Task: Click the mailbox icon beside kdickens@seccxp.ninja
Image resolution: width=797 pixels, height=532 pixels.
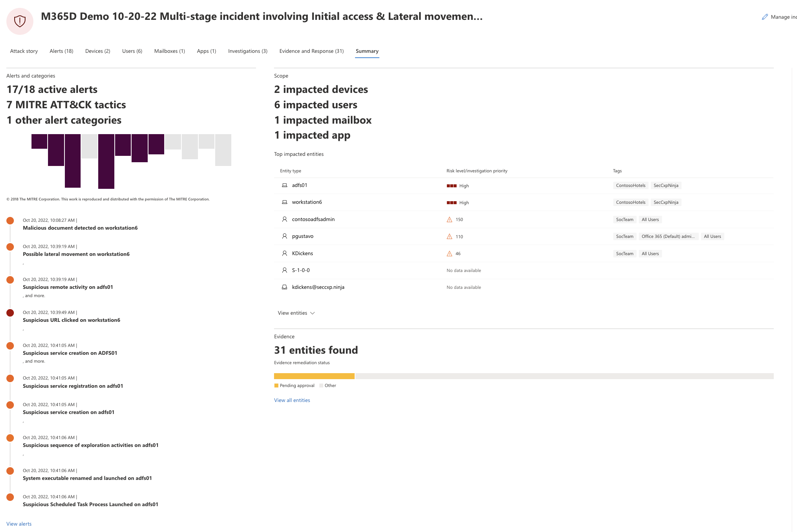Action: click(x=285, y=287)
